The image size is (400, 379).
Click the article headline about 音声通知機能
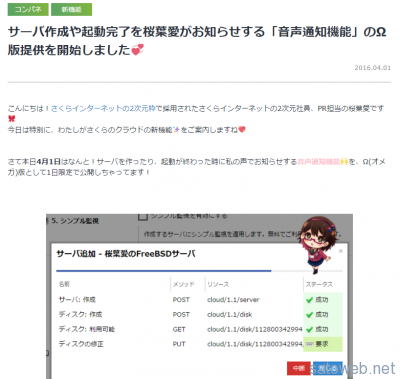(x=197, y=41)
